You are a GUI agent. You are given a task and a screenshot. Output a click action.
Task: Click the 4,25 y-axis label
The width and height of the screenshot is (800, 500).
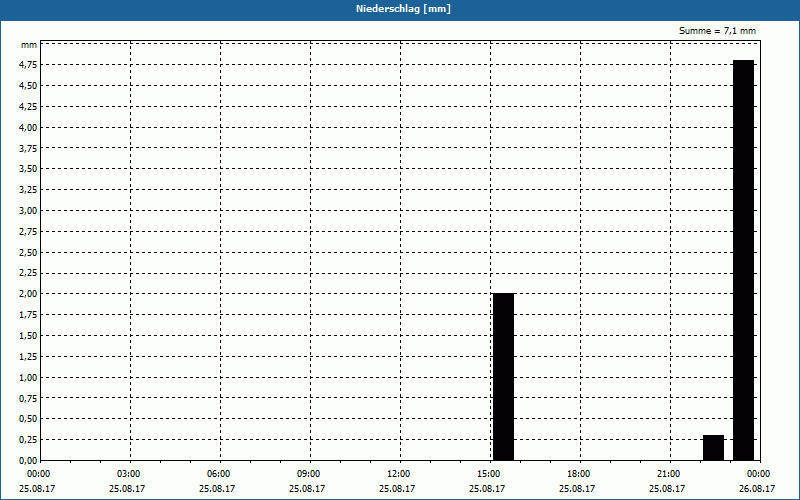(x=28, y=107)
